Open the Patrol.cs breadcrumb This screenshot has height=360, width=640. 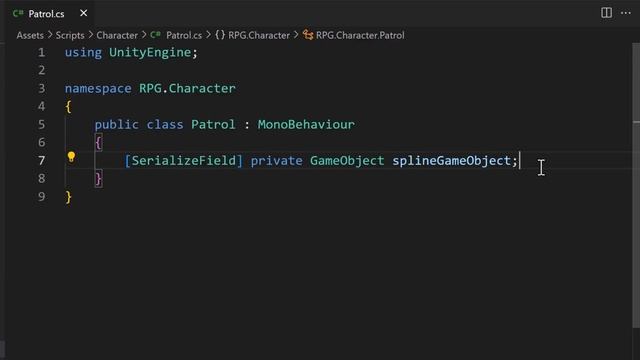184,35
